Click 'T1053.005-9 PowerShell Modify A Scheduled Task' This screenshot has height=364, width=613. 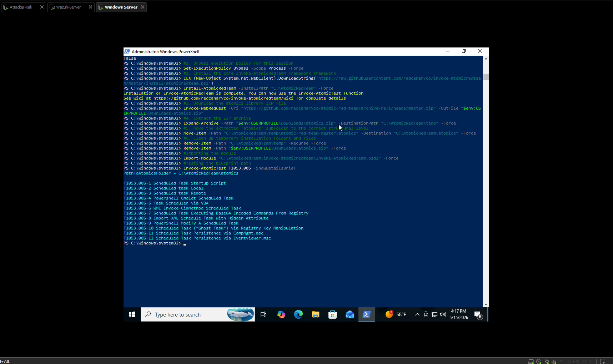point(181,223)
